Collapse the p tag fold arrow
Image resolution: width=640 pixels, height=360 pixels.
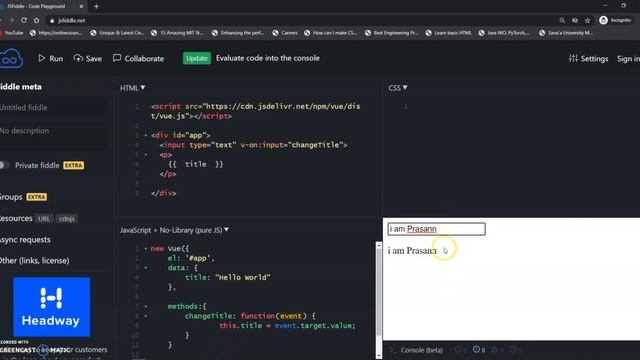point(146,155)
